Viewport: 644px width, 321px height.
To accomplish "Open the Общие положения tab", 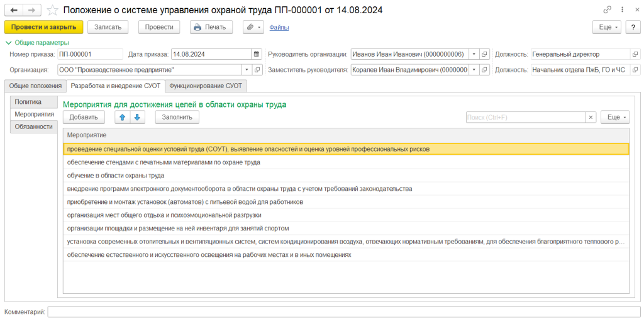I will click(x=35, y=86).
